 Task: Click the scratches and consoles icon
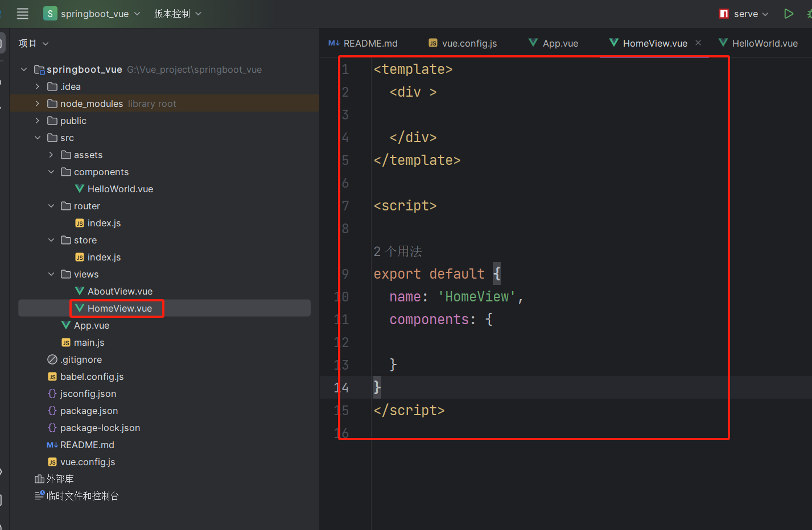pyautogui.click(x=39, y=495)
